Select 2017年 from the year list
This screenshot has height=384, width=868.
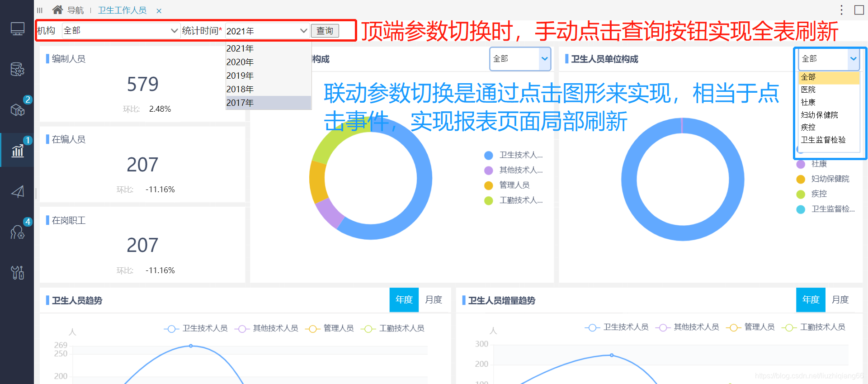coord(269,103)
